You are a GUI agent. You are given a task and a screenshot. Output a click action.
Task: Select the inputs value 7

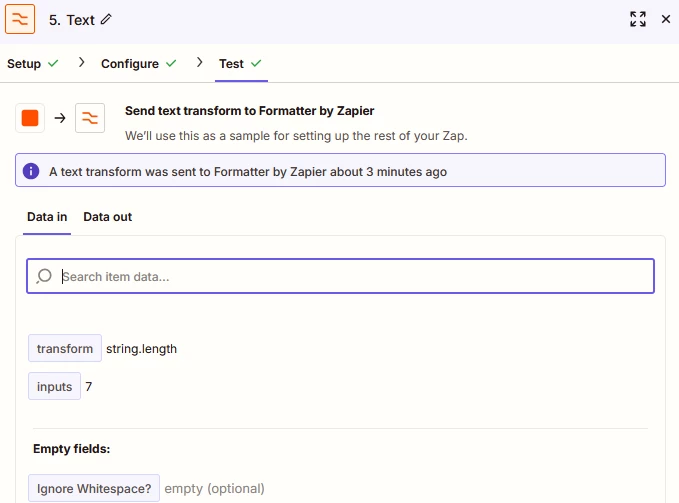click(x=89, y=386)
